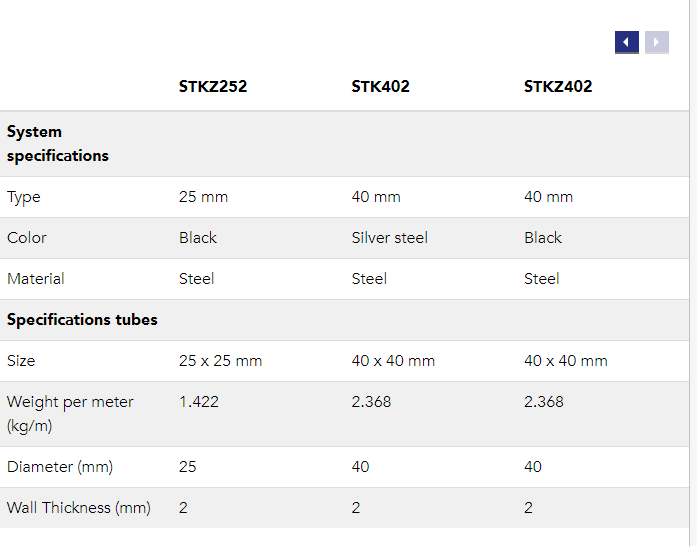
Task: Click the greyed-out next arrow button
Action: point(657,42)
